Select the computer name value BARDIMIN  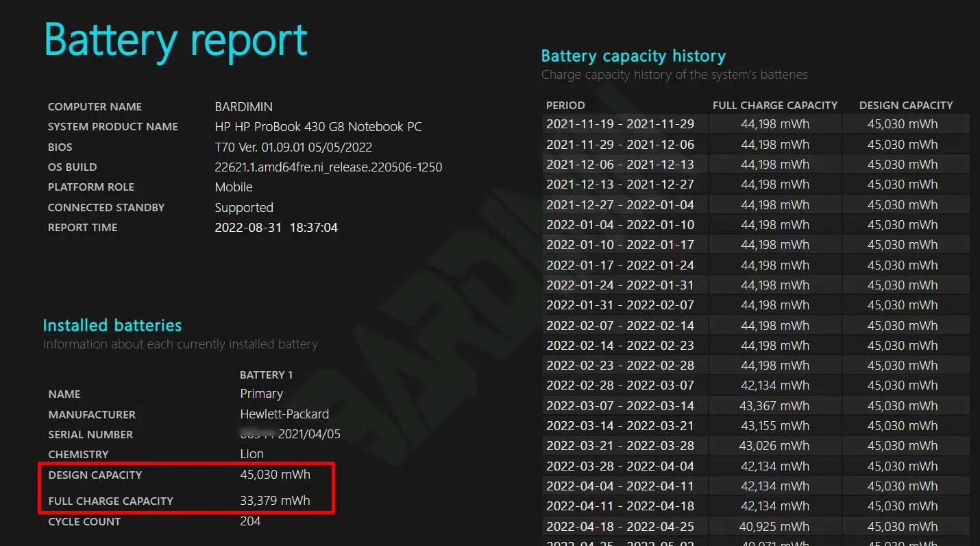click(x=243, y=107)
